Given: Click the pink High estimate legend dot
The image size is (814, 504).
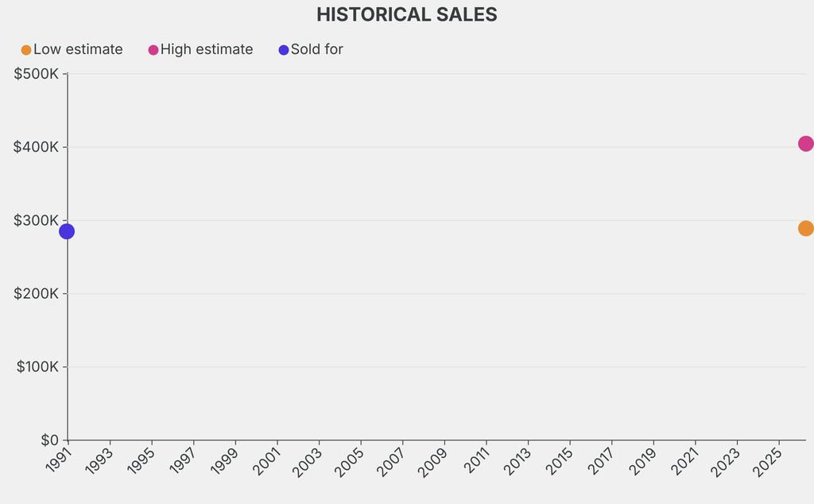Looking at the screenshot, I should pyautogui.click(x=153, y=50).
